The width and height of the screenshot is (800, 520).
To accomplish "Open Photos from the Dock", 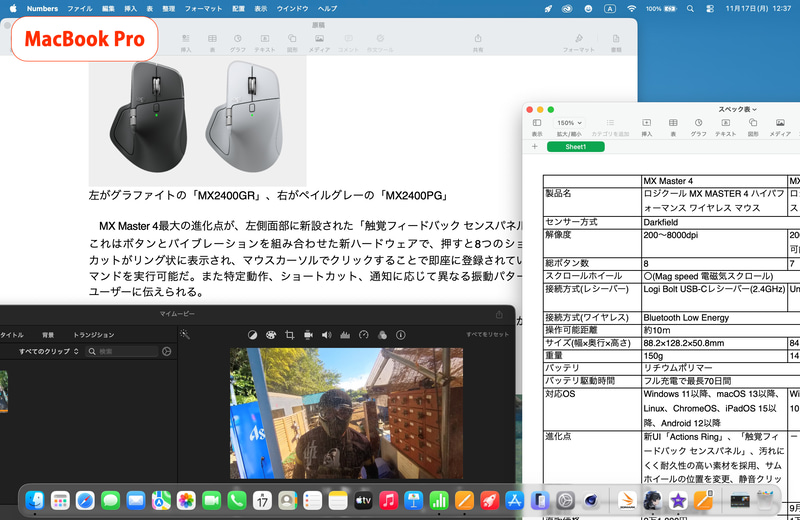I will click(186, 501).
